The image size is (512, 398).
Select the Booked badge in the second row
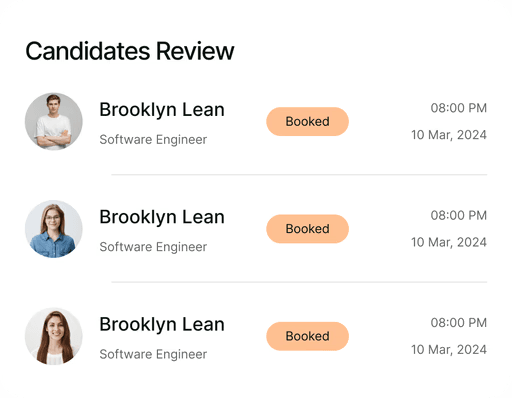click(307, 229)
